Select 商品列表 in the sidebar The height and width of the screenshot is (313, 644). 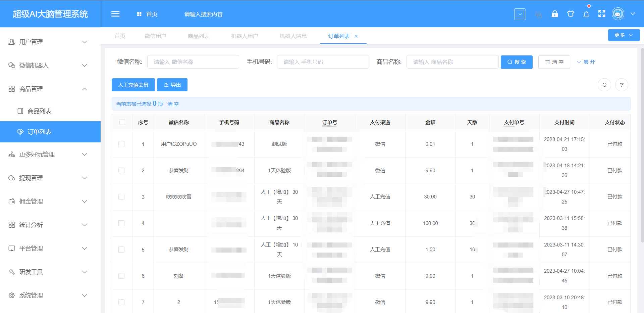click(40, 111)
